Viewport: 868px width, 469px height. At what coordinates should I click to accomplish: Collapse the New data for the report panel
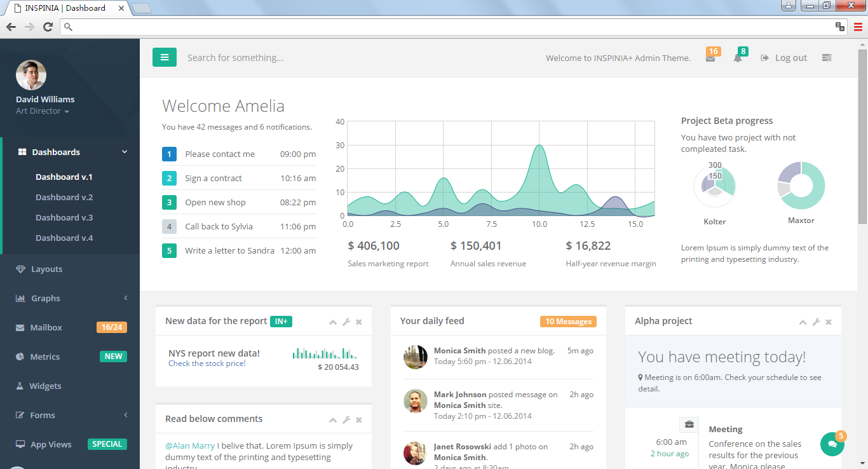pos(333,322)
